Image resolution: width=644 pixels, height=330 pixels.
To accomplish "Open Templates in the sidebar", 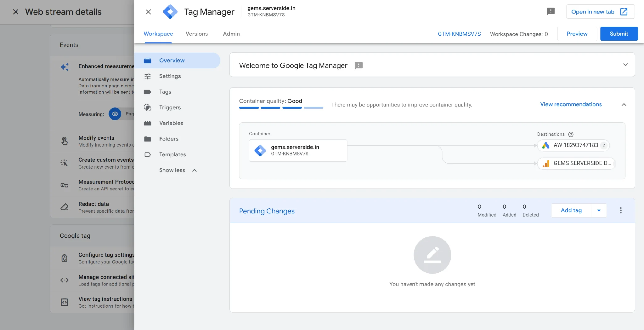I will click(x=177, y=154).
